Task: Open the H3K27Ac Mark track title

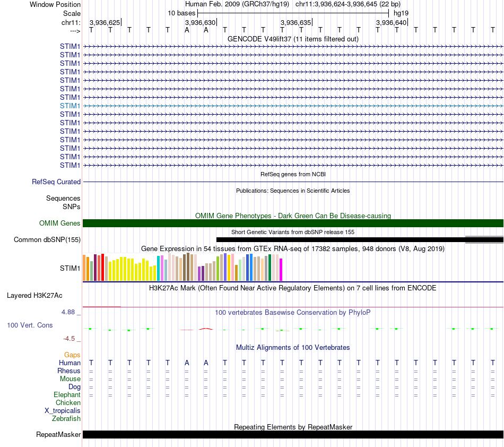Action: pos(293,288)
